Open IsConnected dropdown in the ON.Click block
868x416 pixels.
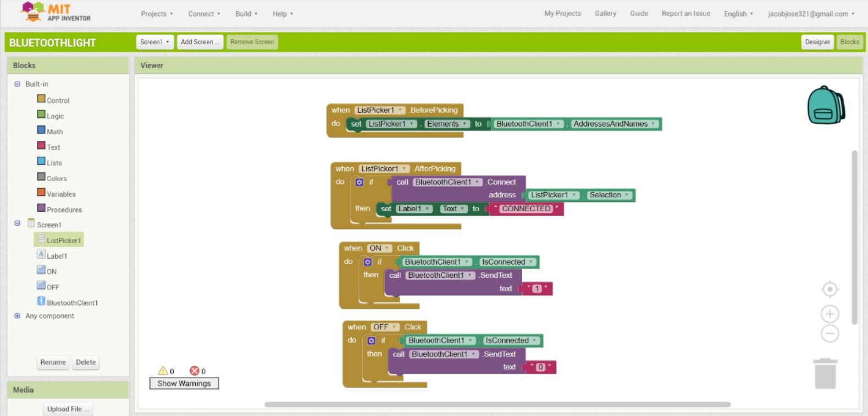pyautogui.click(x=508, y=262)
